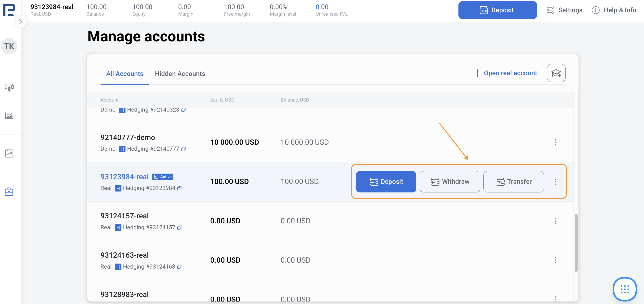
Task: Open the TK profile avatar
Action: coord(9,46)
